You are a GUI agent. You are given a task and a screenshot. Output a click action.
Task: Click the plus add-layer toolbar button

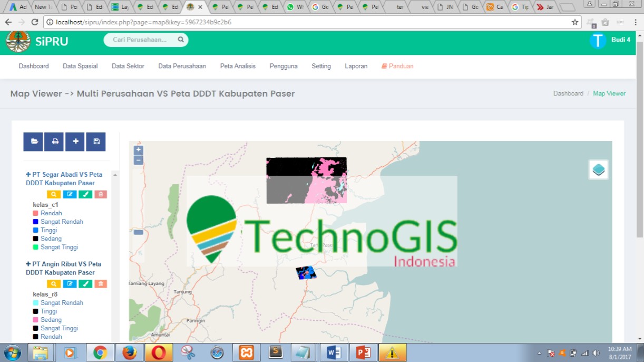pyautogui.click(x=75, y=141)
